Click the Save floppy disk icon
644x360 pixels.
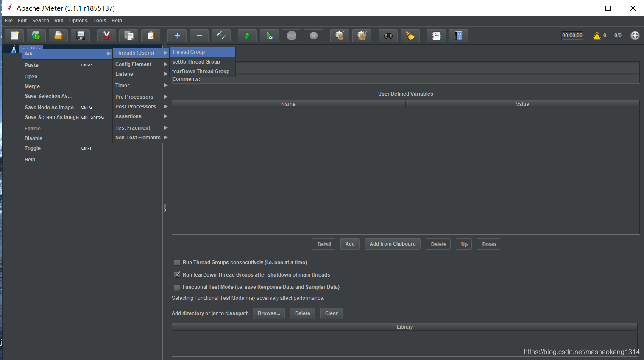coord(80,36)
